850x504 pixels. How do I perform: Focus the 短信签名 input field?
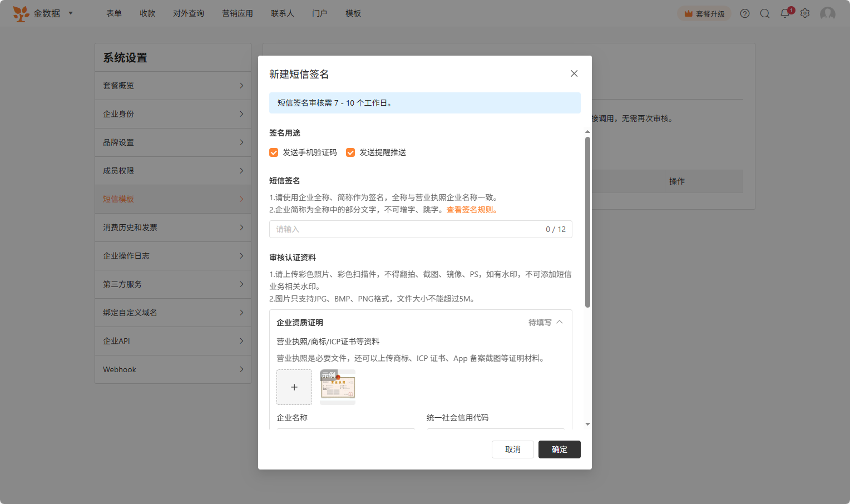[421, 229]
